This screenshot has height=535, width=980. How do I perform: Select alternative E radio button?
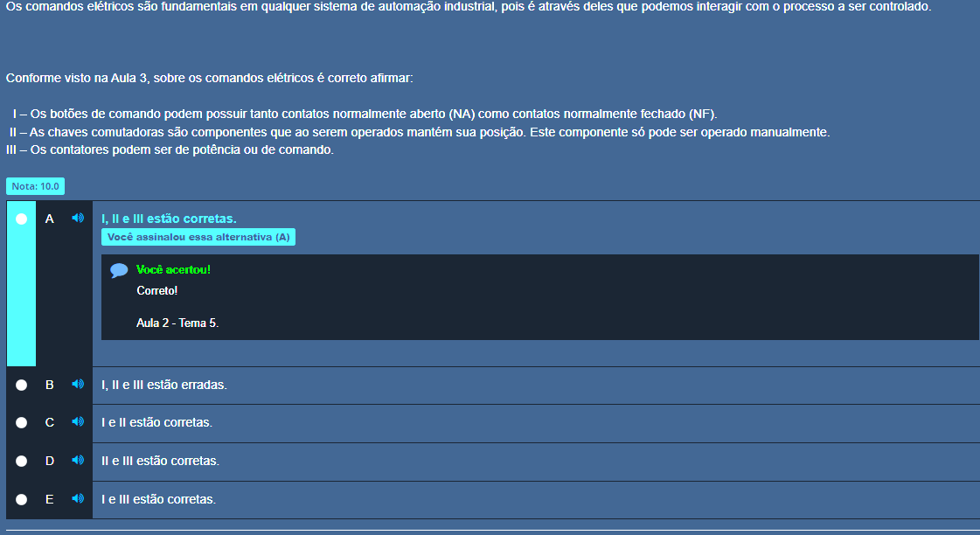(21, 499)
